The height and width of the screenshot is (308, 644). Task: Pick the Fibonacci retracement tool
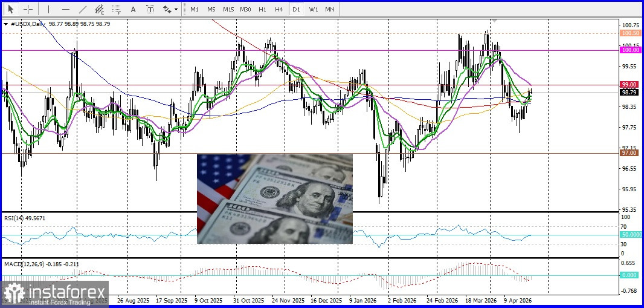pyautogui.click(x=117, y=9)
